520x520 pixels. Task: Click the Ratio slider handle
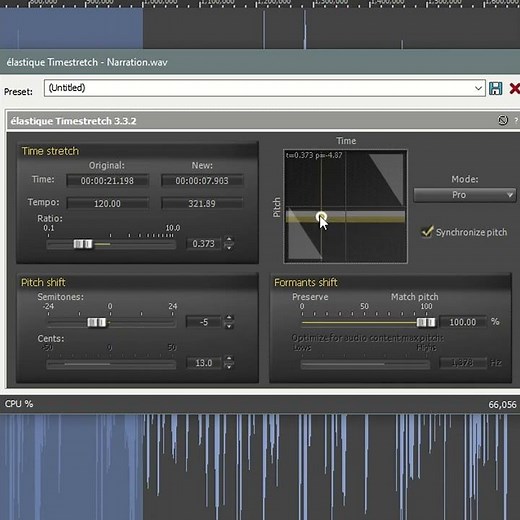pos(83,244)
